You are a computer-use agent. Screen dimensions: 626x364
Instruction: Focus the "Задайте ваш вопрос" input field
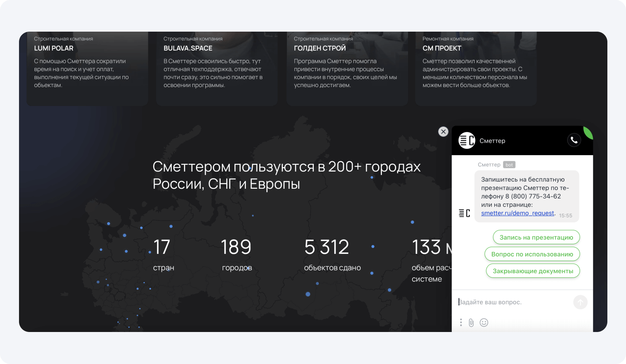[514, 302]
